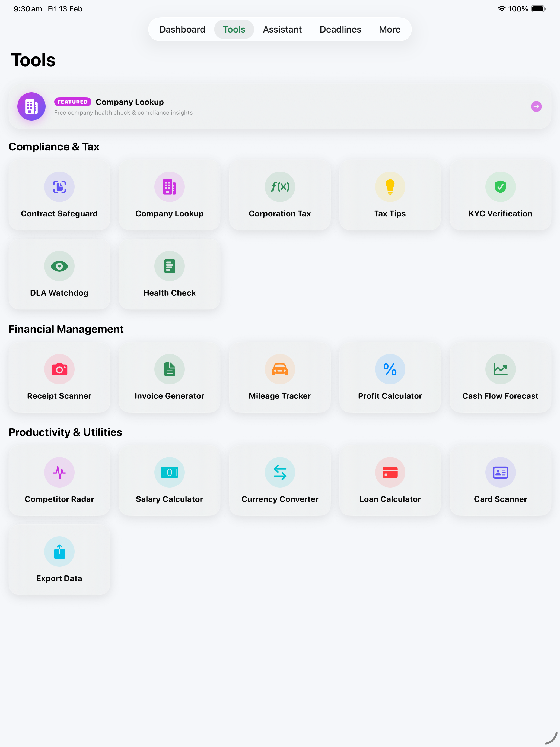The image size is (560, 747).
Task: Switch to the Dashboard tab
Action: tap(182, 29)
